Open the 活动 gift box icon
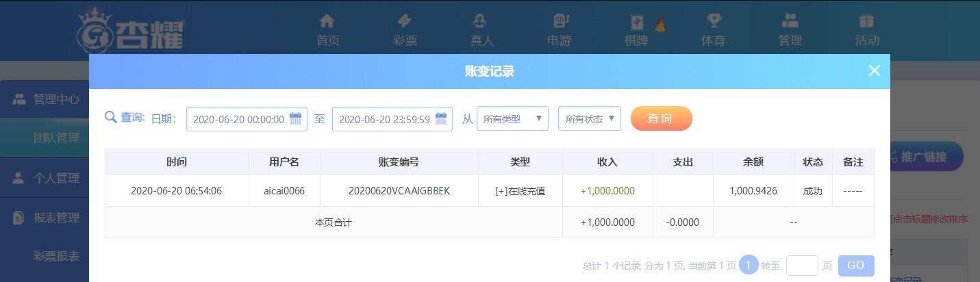Image resolution: width=980 pixels, height=282 pixels. point(867,21)
